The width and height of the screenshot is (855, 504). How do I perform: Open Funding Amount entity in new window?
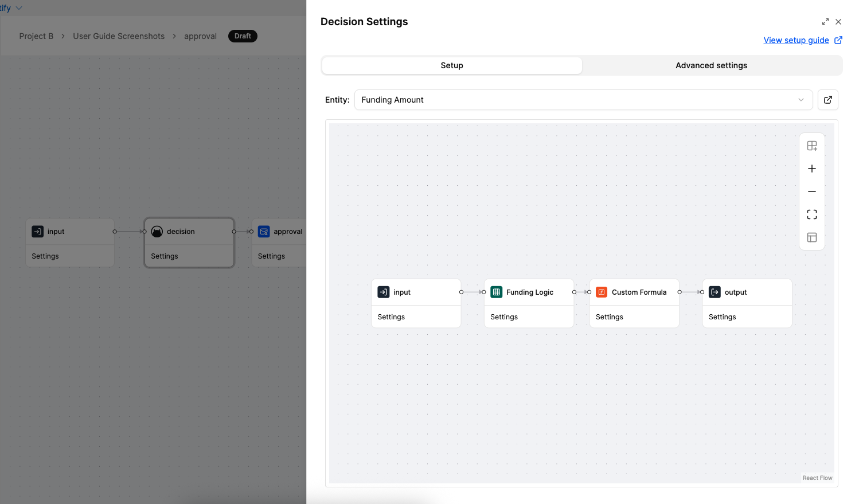click(x=828, y=100)
